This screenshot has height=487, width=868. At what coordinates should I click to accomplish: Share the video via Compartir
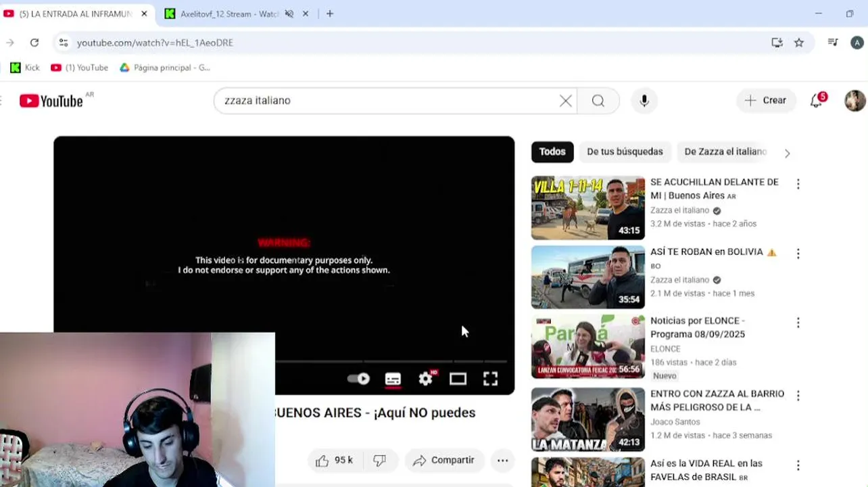click(x=444, y=461)
